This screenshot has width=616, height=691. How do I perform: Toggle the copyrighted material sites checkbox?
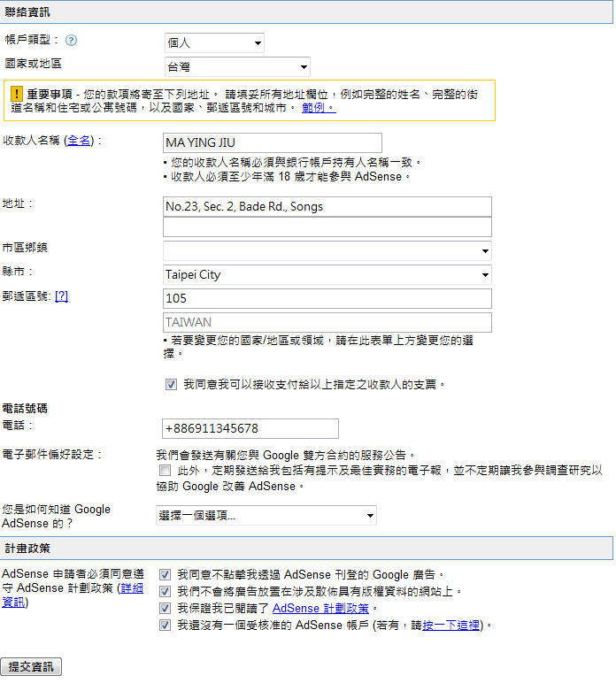[165, 591]
